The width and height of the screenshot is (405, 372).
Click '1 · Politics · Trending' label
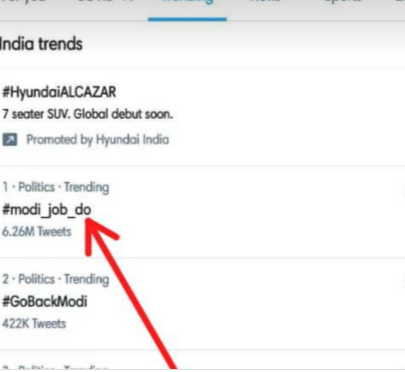pos(56,187)
